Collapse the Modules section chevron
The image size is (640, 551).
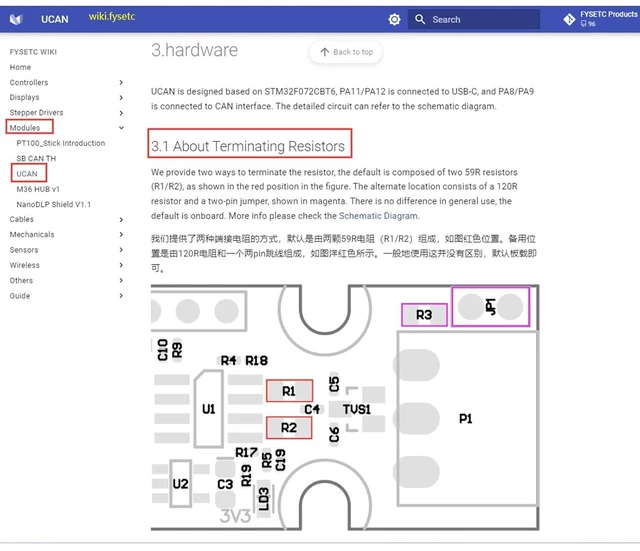click(x=121, y=128)
